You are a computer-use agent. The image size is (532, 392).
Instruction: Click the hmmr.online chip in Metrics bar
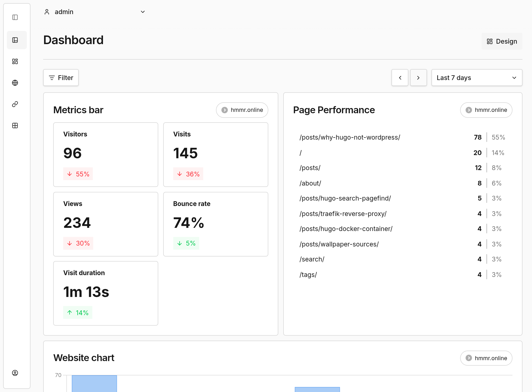(x=242, y=110)
